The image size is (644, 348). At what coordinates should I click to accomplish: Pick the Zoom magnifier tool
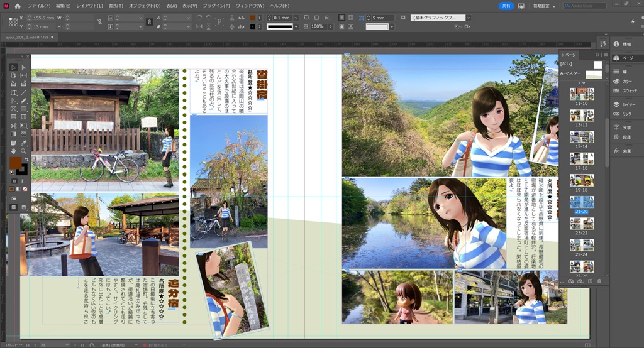click(23, 151)
